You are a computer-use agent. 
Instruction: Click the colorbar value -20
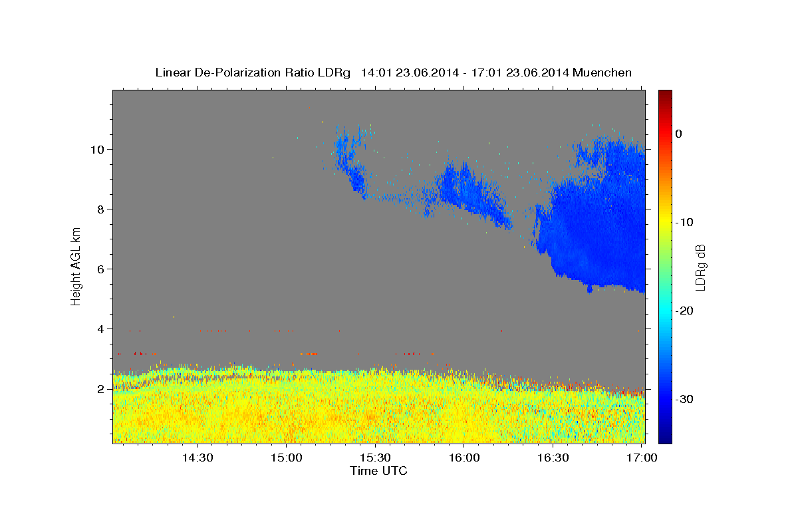(684, 311)
